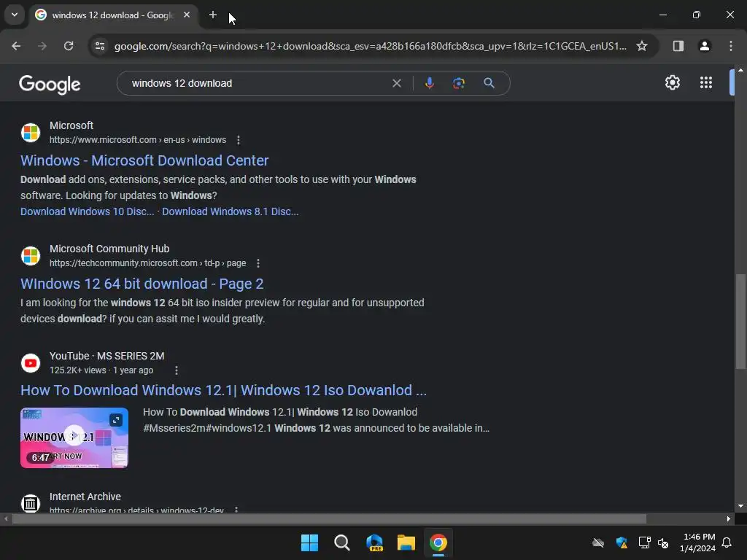Click the scroll up arrow
Image resolution: width=747 pixels, height=560 pixels.
tap(740, 70)
